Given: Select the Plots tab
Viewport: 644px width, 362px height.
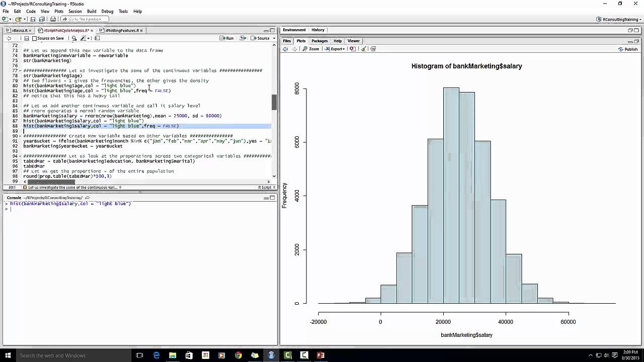Looking at the screenshot, I should pos(301,41).
